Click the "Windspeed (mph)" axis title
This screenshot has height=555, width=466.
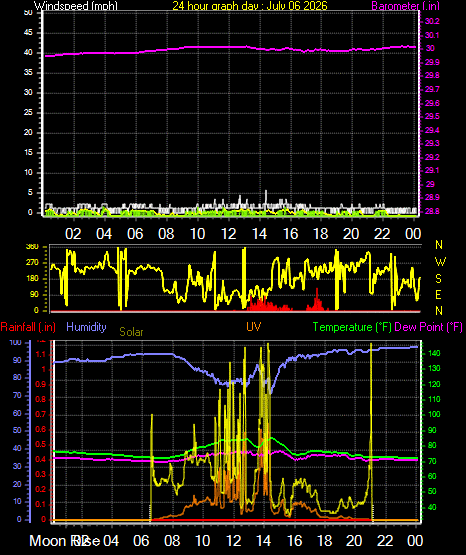(76, 6)
